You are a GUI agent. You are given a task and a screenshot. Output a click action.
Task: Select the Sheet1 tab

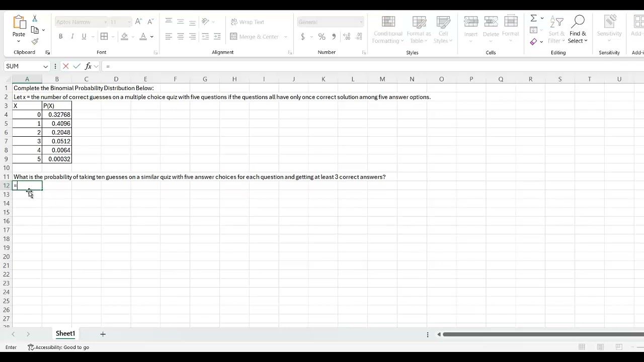(x=65, y=334)
